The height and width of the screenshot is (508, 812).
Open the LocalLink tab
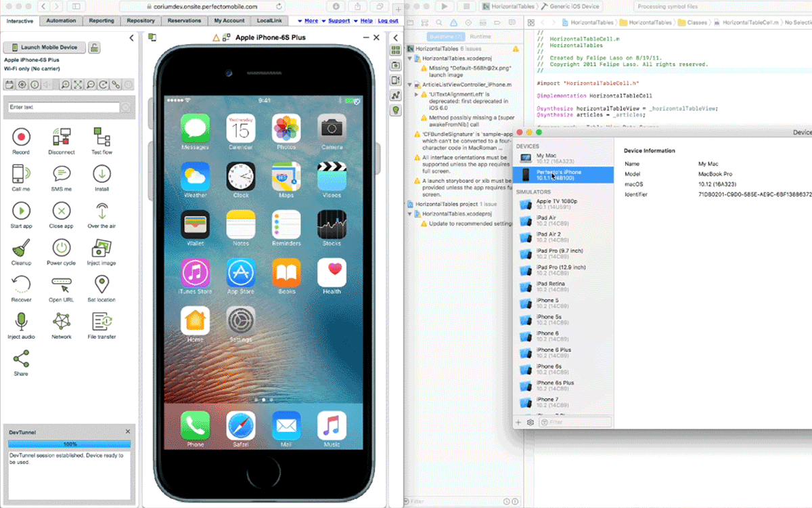269,21
